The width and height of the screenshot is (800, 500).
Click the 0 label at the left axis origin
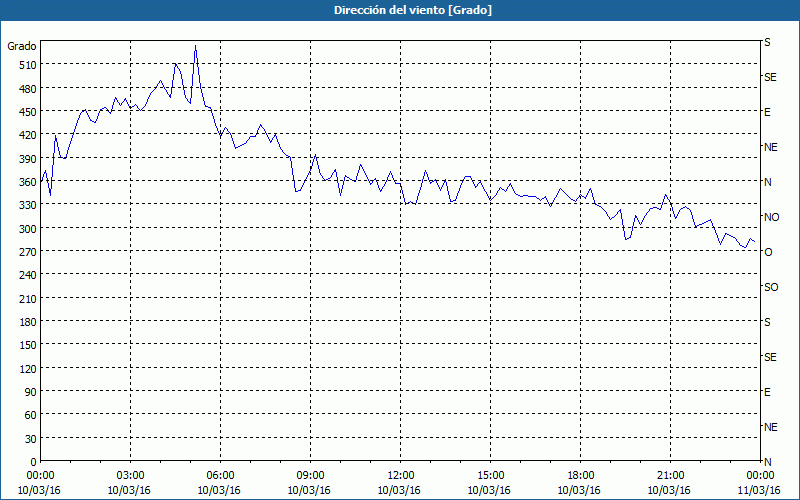point(34,462)
